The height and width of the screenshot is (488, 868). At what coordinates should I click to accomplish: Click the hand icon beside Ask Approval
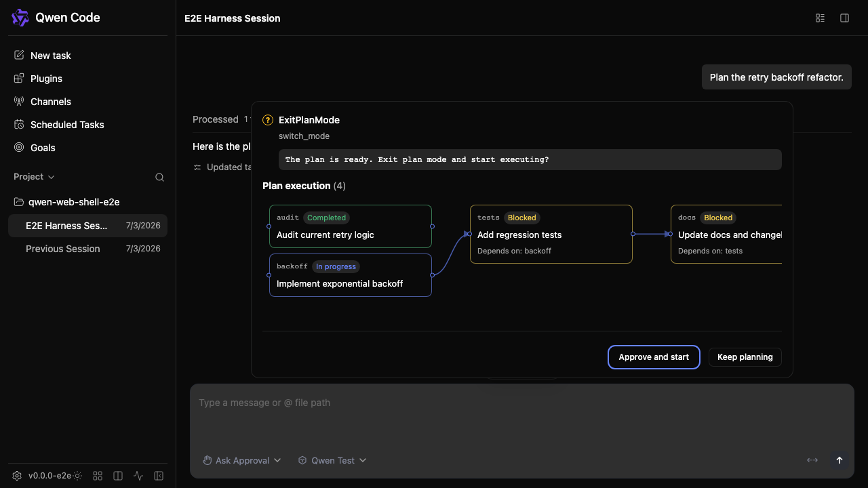coord(208,460)
